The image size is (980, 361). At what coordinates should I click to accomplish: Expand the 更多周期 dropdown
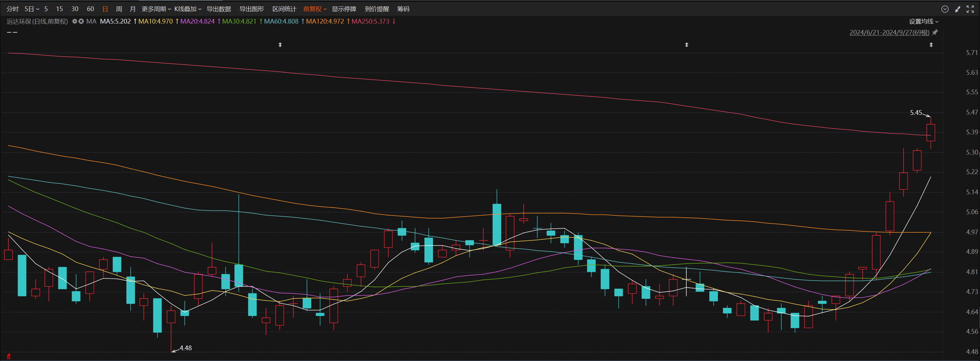pyautogui.click(x=156, y=9)
